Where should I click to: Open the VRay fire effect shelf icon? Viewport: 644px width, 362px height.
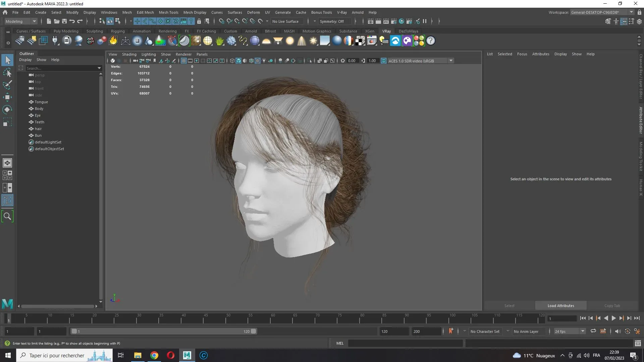coord(113,41)
